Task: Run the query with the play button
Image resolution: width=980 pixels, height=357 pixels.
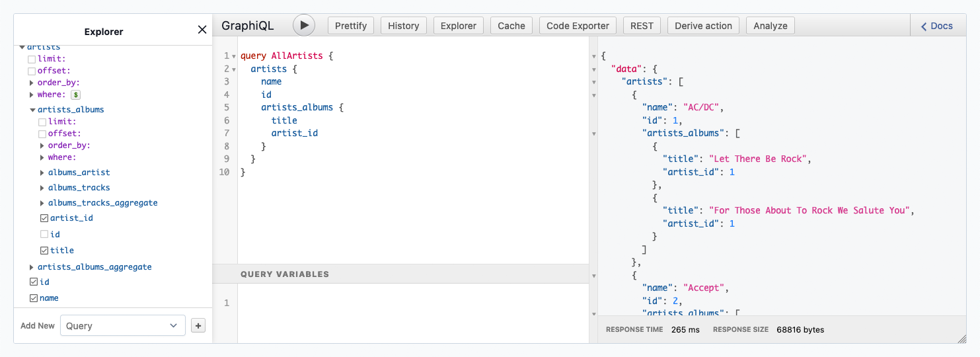Action: pyautogui.click(x=304, y=25)
